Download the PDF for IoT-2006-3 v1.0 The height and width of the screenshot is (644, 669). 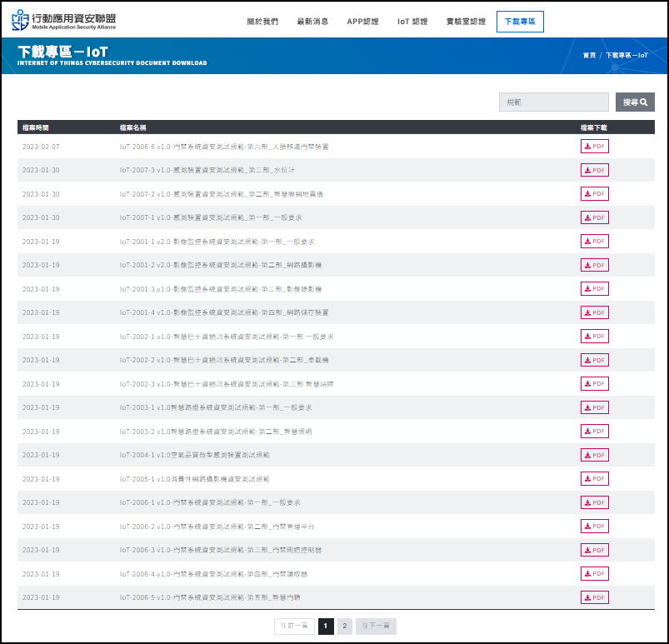(x=594, y=550)
